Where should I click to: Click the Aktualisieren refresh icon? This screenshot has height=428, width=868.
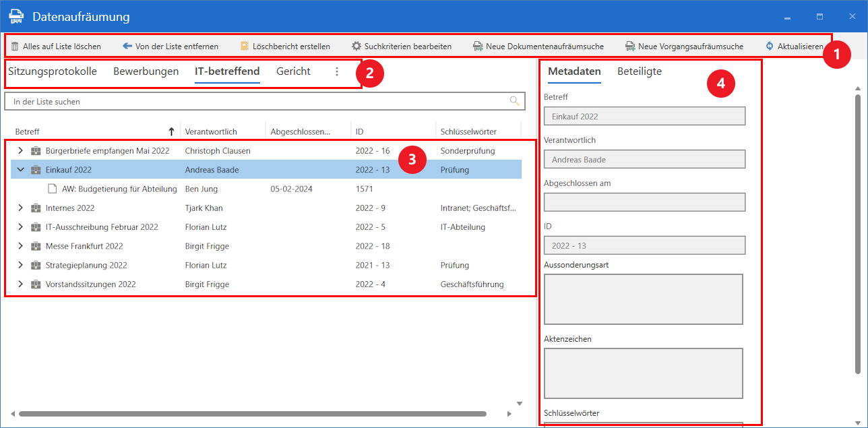click(770, 47)
